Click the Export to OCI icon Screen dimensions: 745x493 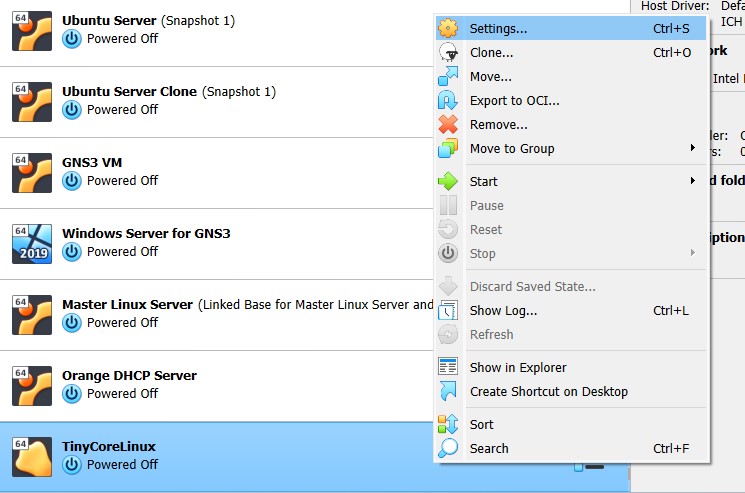point(448,101)
